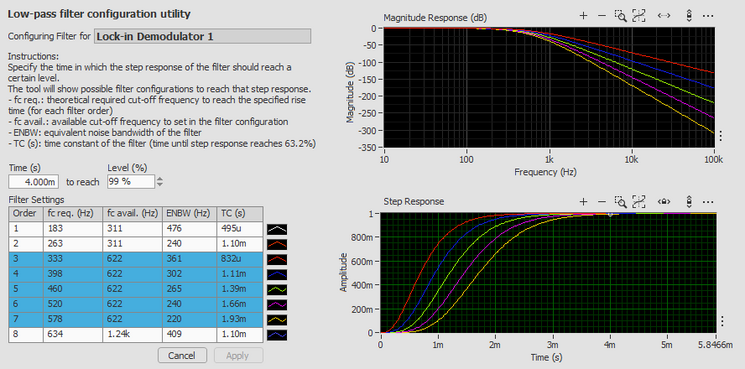This screenshot has width=745, height=369.
Task: Zoom out on the Step Response plot
Action: [x=602, y=201]
